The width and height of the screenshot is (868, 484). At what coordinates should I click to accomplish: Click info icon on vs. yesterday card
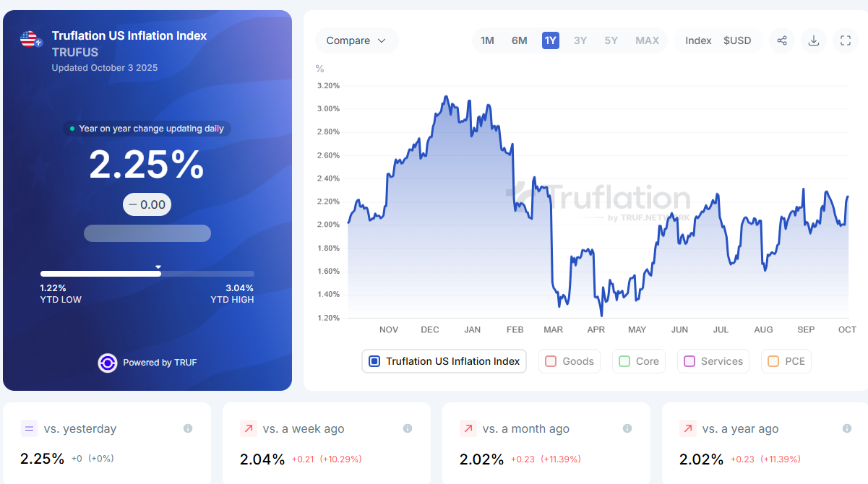click(x=188, y=428)
